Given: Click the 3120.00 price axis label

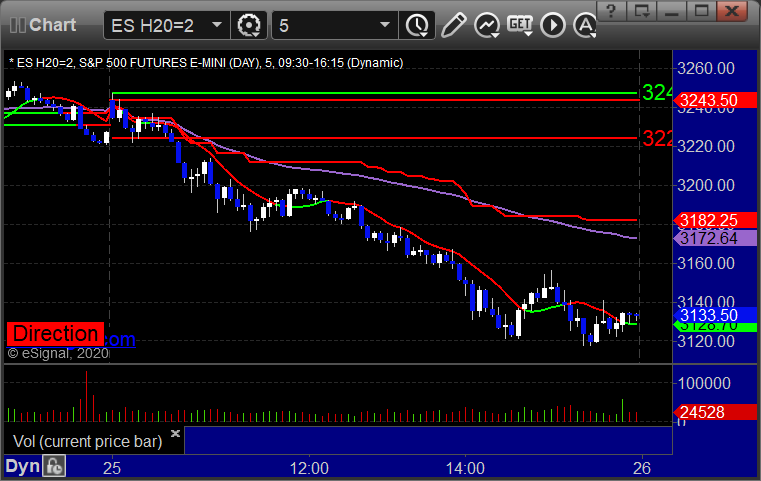Looking at the screenshot, I should tap(706, 342).
